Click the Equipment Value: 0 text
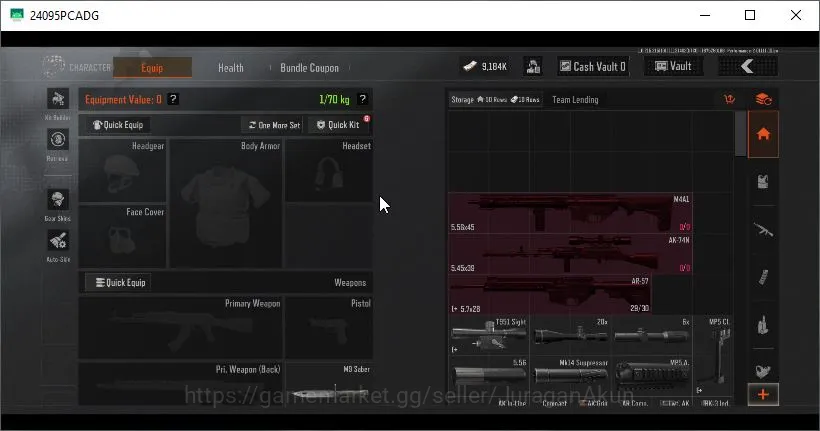This screenshot has width=820, height=431. (123, 99)
